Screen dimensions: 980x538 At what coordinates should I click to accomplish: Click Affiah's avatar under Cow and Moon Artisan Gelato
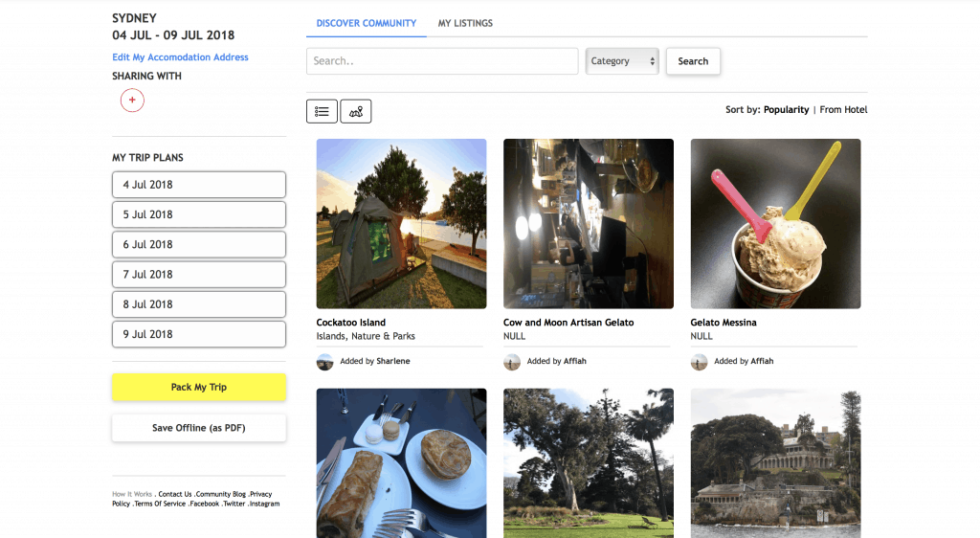point(512,362)
